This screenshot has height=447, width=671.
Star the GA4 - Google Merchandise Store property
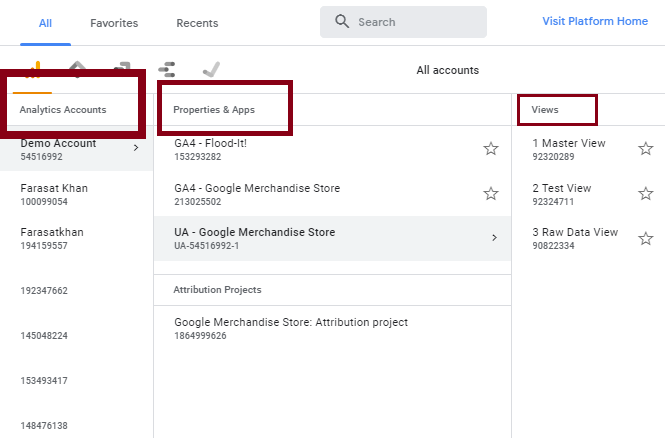(x=491, y=194)
